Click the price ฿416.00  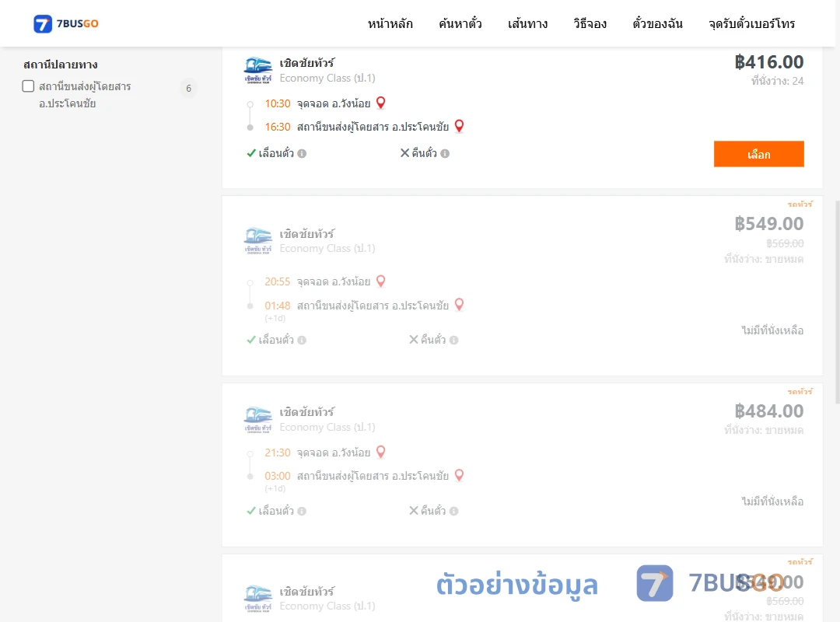click(x=768, y=62)
